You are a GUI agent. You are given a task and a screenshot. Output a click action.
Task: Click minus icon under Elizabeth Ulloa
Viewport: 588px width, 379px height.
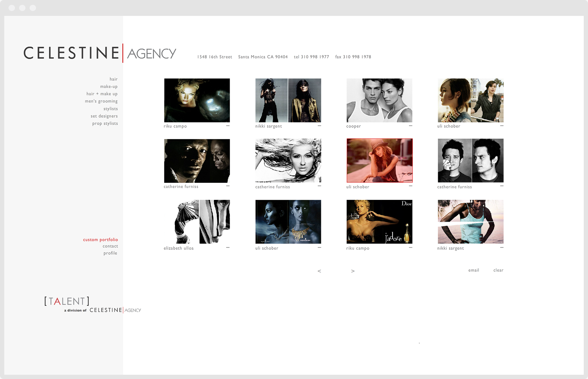(x=228, y=247)
